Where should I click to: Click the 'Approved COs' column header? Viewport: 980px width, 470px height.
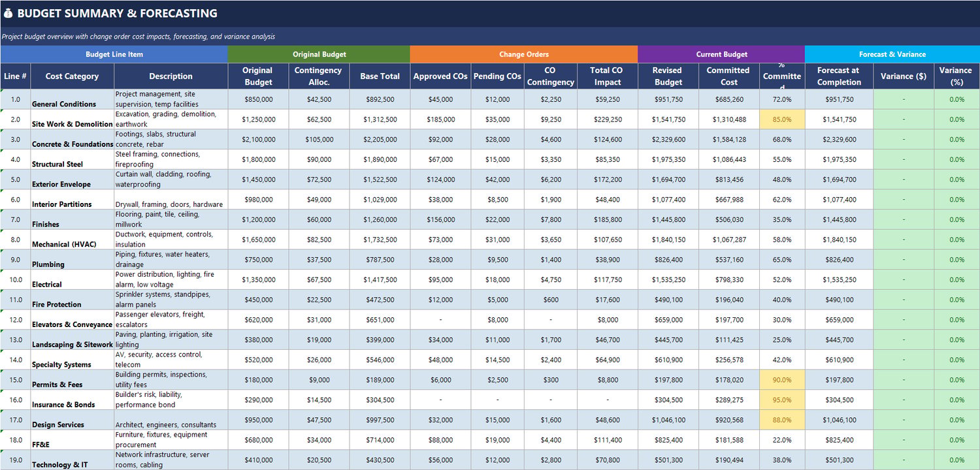click(440, 76)
